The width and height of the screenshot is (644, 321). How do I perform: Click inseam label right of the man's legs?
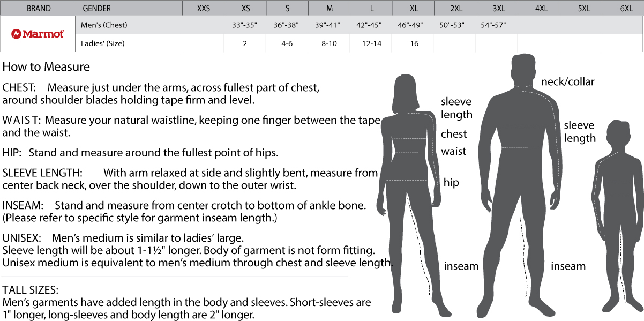click(x=568, y=266)
